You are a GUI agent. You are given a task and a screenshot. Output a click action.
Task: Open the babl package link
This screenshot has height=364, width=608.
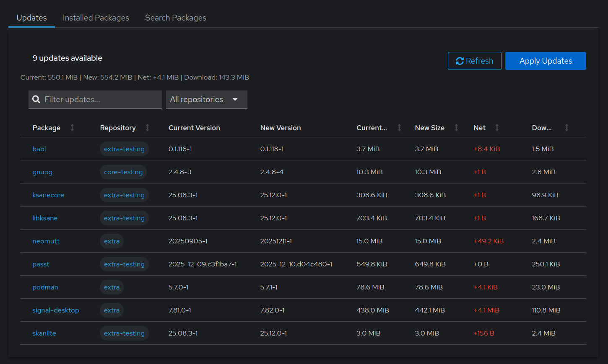(39, 149)
